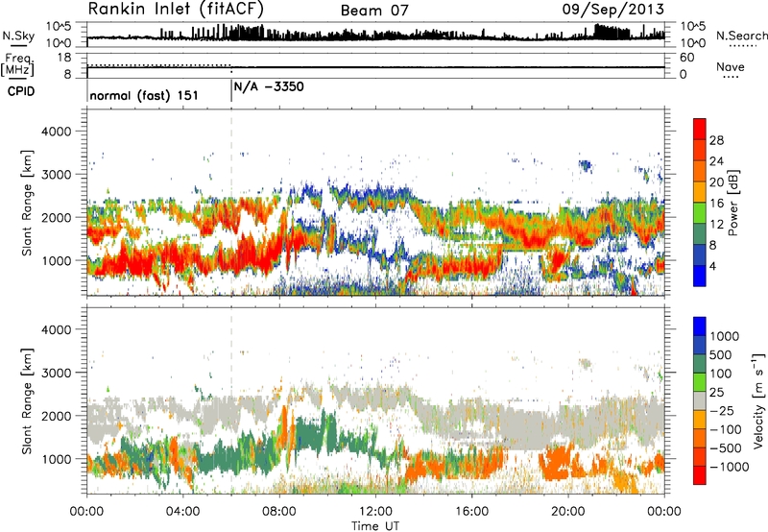Click the '20' label on Power color bar

click(716, 182)
